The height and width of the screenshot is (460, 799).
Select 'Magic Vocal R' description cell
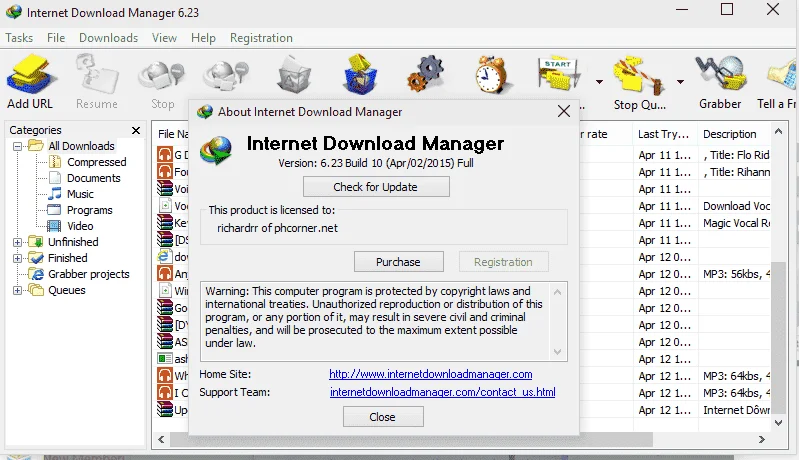coord(736,223)
